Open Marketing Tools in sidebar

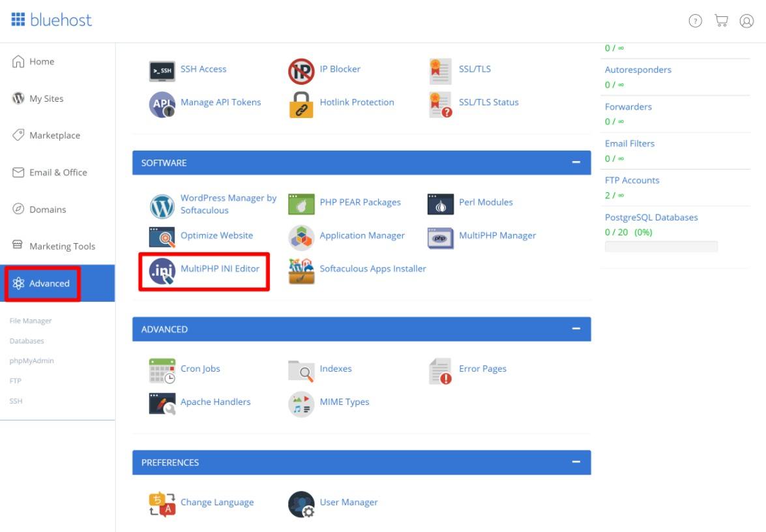57,246
